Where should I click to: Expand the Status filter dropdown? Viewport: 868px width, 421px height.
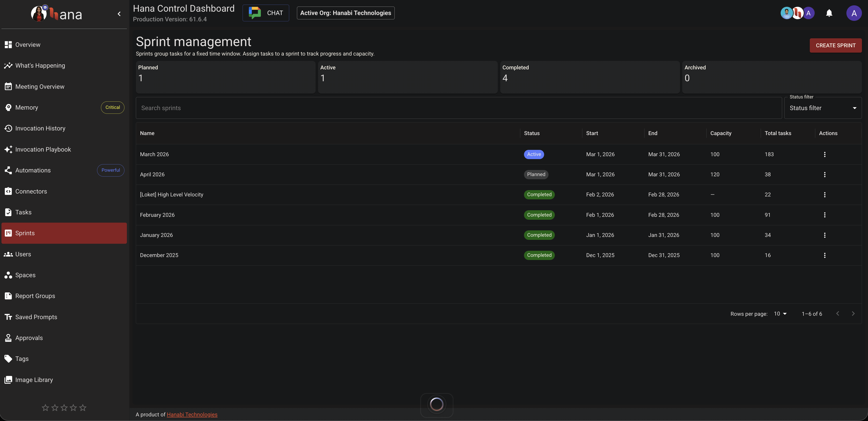coord(822,108)
